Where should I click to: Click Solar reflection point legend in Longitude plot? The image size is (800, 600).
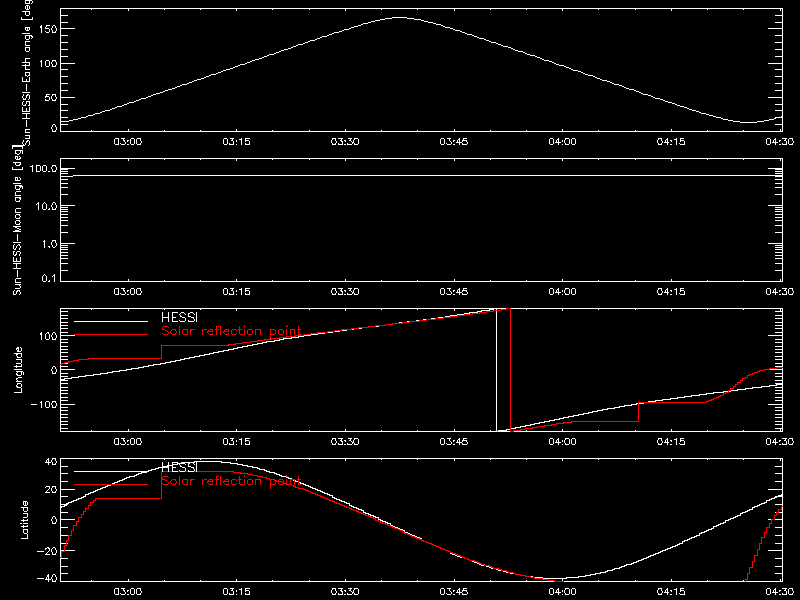point(231,331)
